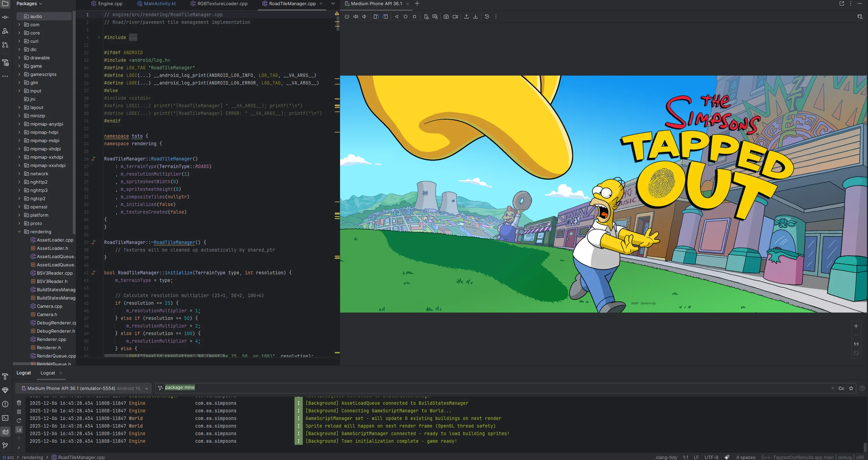Click the .clang-tidy status bar item
Screen dimensions: 868x460
(666, 457)
